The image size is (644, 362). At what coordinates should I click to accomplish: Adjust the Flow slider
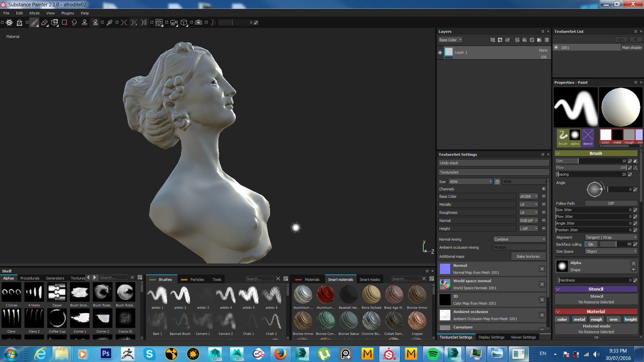tap(591, 168)
